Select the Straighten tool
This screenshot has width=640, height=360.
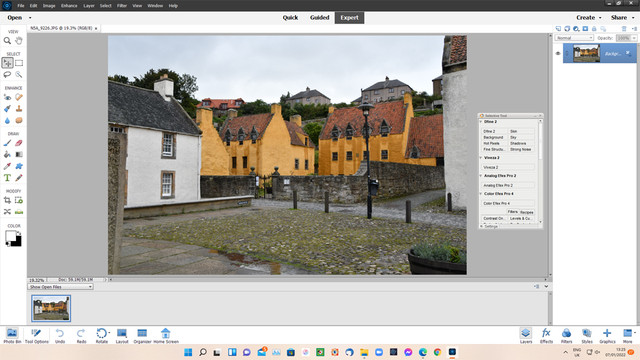[19, 211]
